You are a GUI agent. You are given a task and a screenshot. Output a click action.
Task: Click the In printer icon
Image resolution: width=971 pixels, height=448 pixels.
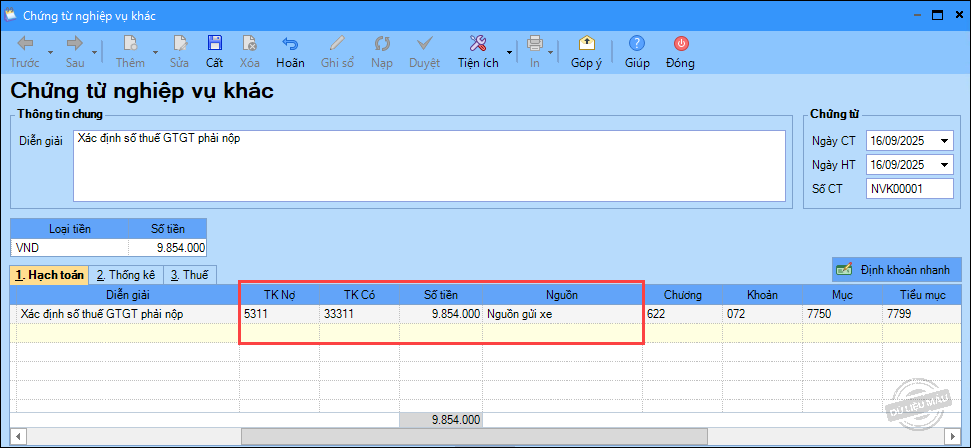[x=535, y=44]
